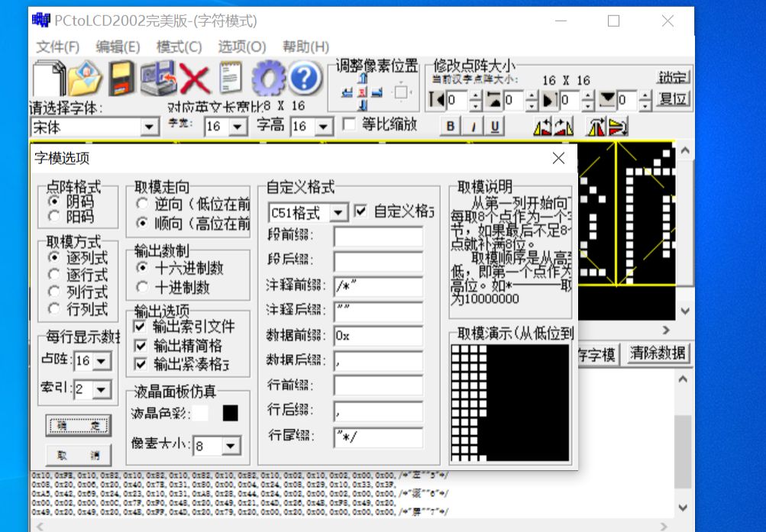Click the first rotate triangle icon
The height and width of the screenshot is (532, 766).
pyautogui.click(x=542, y=127)
